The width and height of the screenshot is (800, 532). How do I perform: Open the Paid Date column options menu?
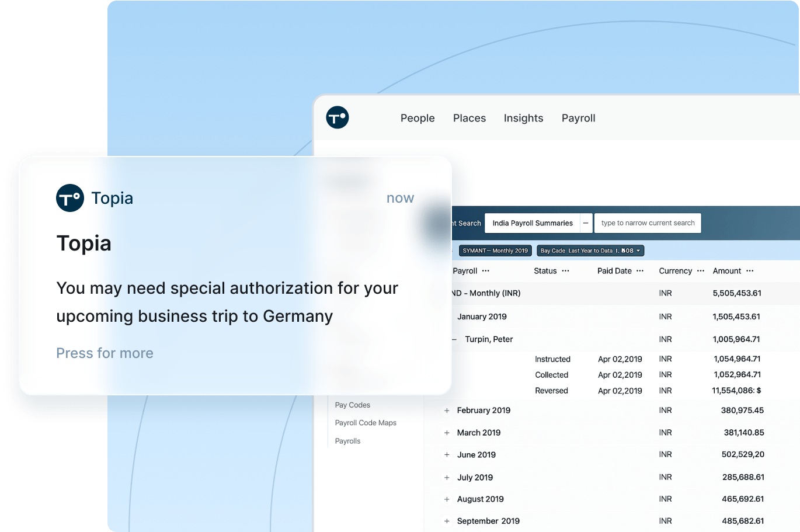640,271
